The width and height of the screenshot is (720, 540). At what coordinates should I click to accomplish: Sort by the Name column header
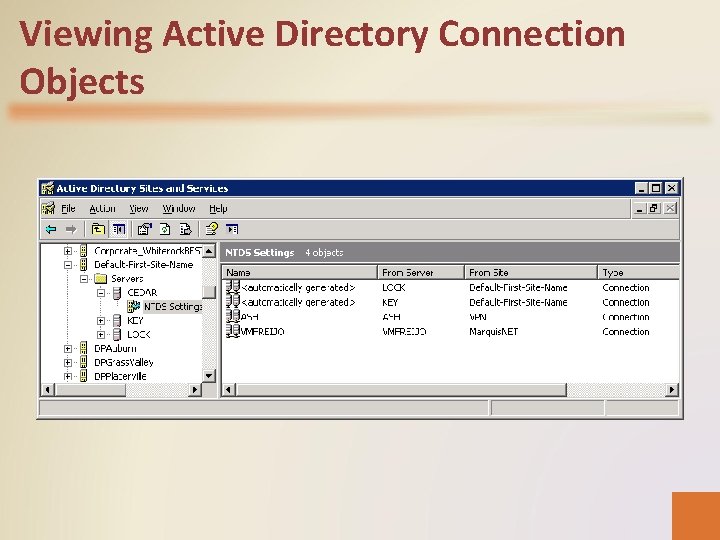click(299, 272)
